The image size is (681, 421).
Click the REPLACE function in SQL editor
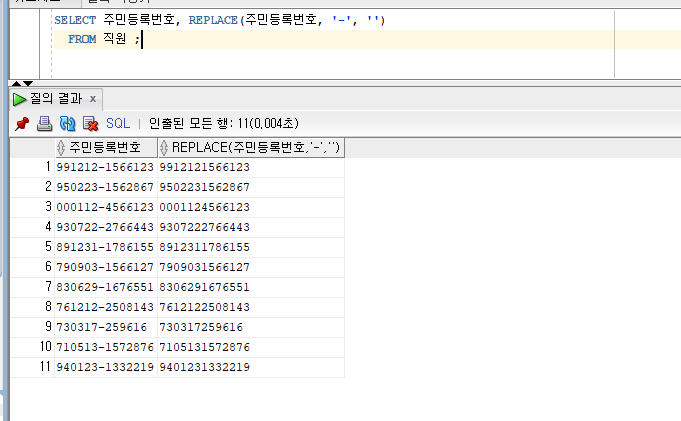[x=213, y=20]
